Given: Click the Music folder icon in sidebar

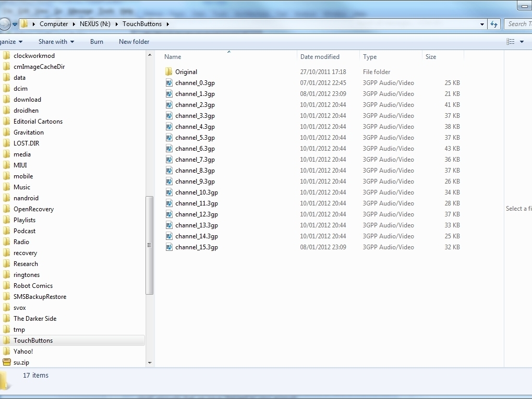Looking at the screenshot, I should [6, 187].
